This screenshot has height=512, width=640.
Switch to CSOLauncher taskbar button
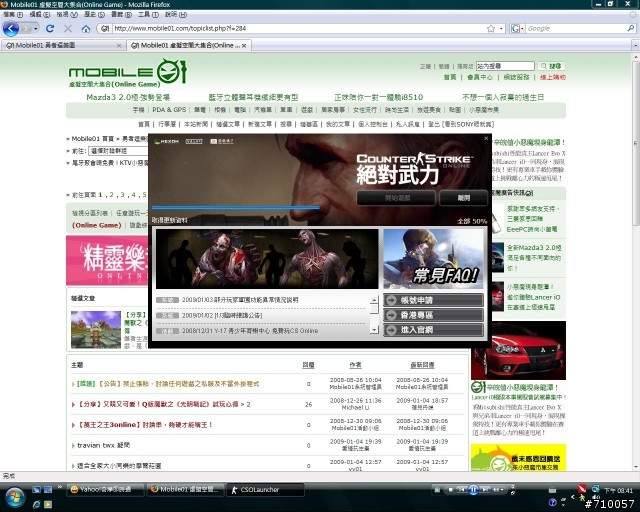pyautogui.click(x=265, y=489)
